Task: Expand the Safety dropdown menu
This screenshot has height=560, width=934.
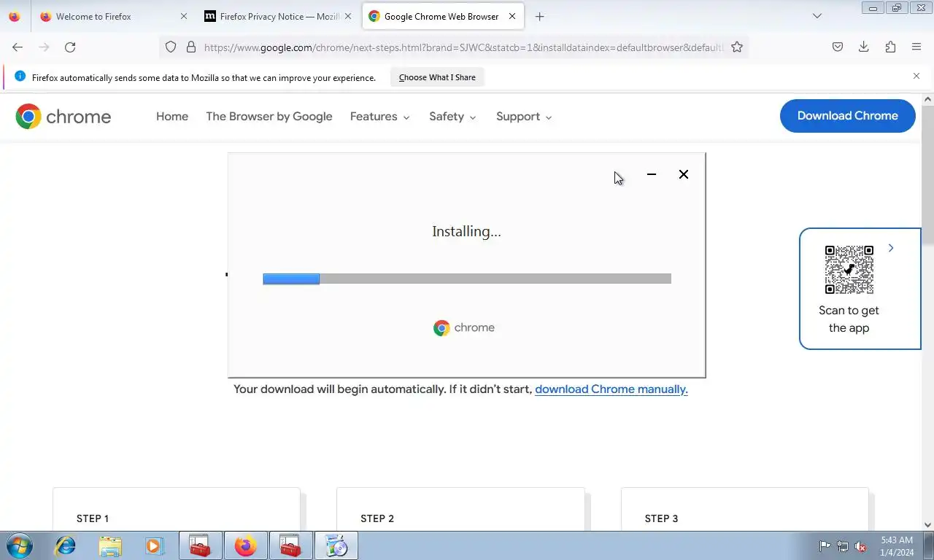Action: pyautogui.click(x=452, y=117)
